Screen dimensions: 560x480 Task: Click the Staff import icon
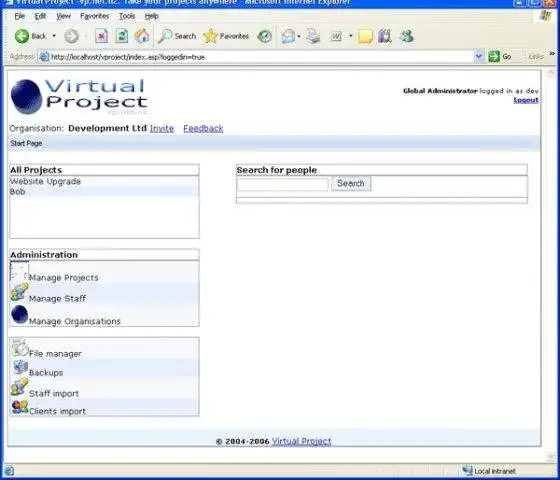pos(19,387)
